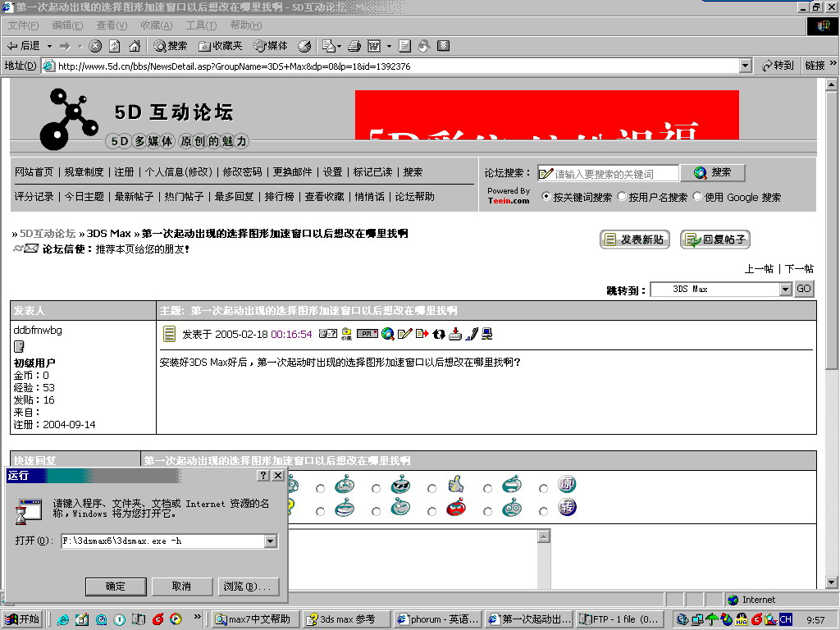Expand the 链接 links toolbar chevron
The width and height of the screenshot is (840, 630).
[833, 63]
